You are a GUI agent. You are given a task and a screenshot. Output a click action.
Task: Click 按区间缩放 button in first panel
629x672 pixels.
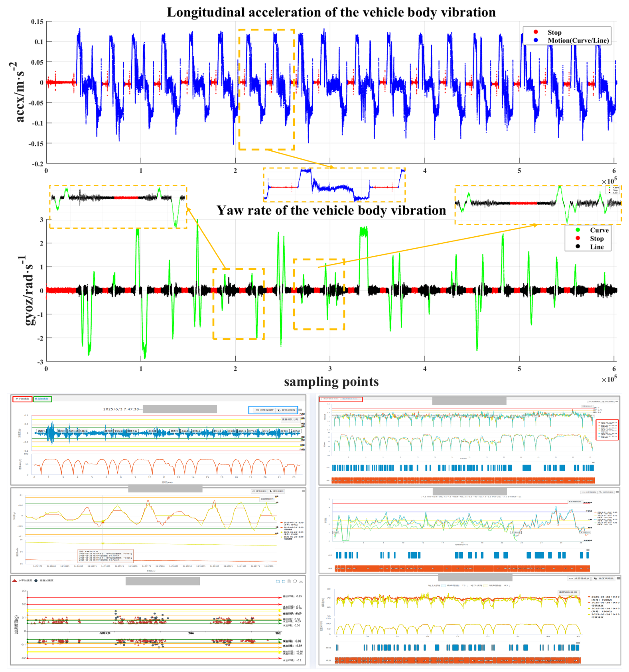286,410
